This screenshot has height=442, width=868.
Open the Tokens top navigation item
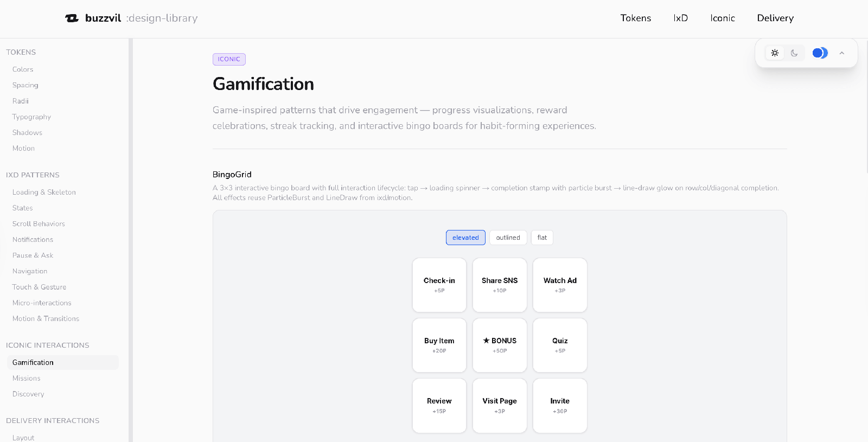click(635, 18)
